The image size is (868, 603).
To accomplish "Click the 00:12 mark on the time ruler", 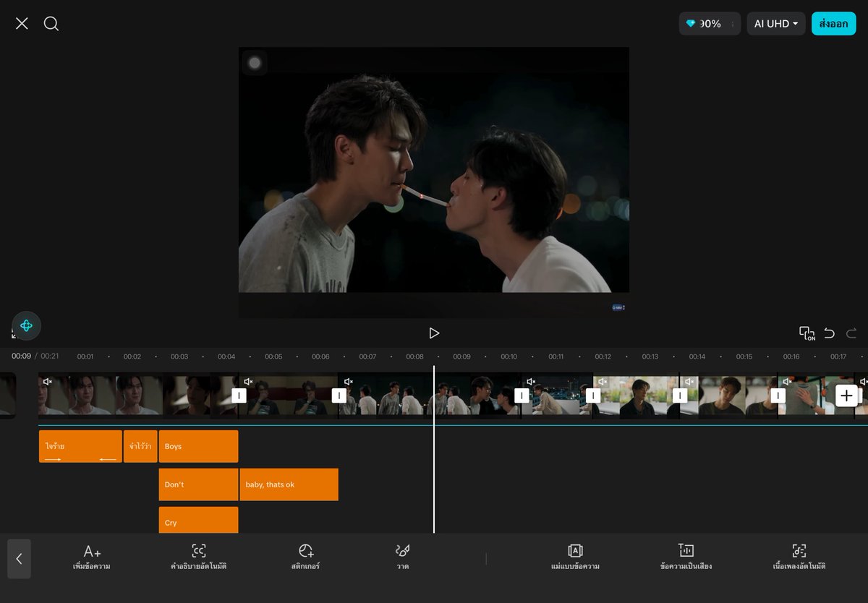I will [x=603, y=356].
